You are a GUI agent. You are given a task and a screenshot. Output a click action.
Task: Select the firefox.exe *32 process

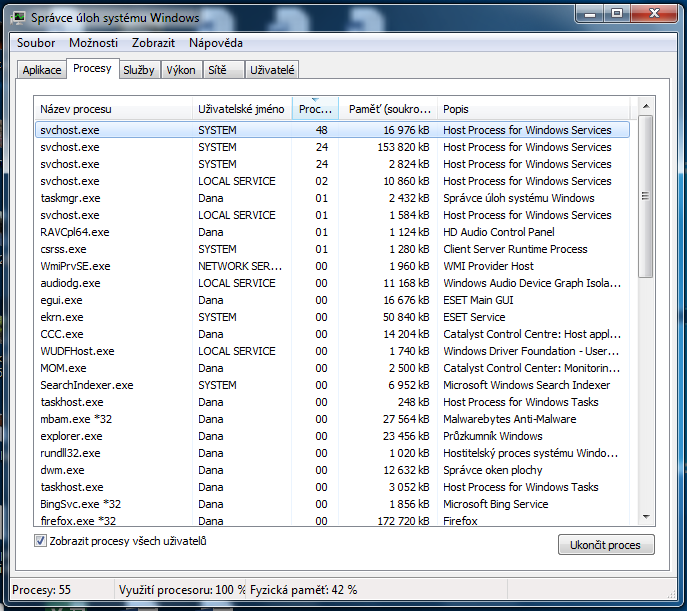coord(332,520)
